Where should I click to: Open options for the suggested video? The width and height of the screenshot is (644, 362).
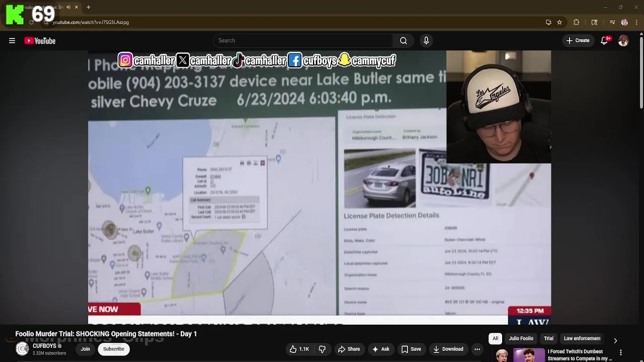621,352
